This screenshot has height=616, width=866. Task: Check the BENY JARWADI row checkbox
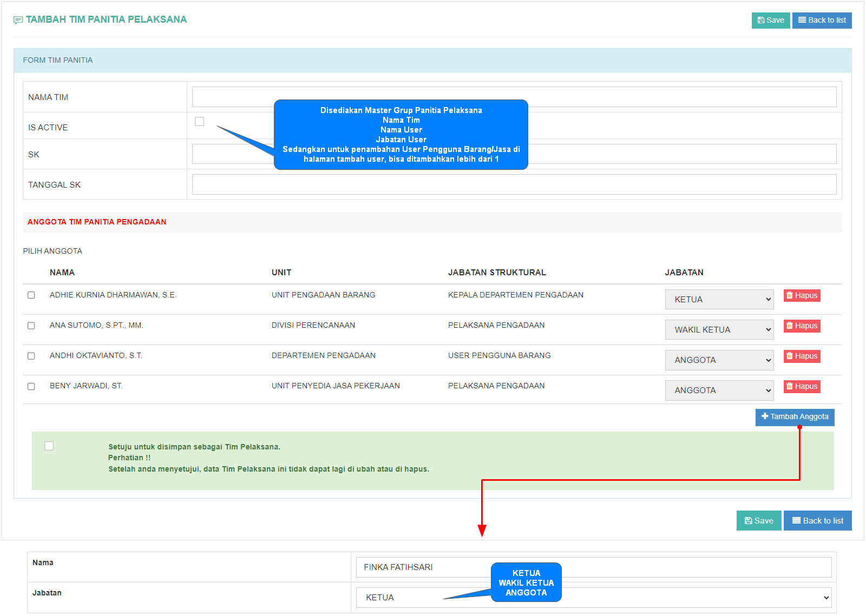pos(31,387)
